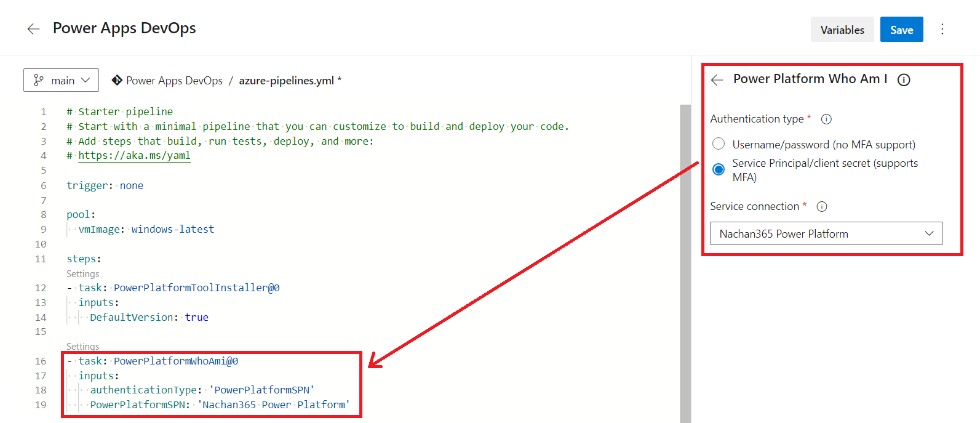Viewport: 980px width, 423px height.
Task: Click the repository diamond icon in breadcrumb
Action: [x=116, y=80]
